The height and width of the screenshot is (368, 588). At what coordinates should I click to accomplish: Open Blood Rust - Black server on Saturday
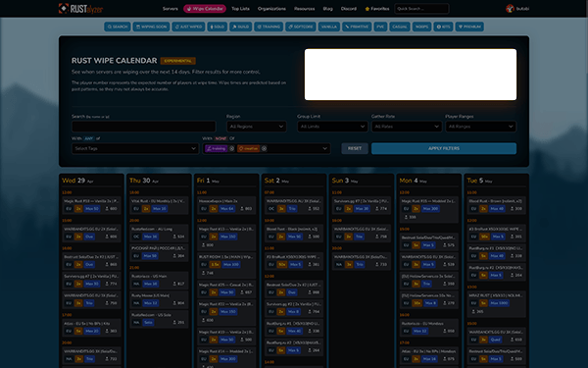coord(294,233)
